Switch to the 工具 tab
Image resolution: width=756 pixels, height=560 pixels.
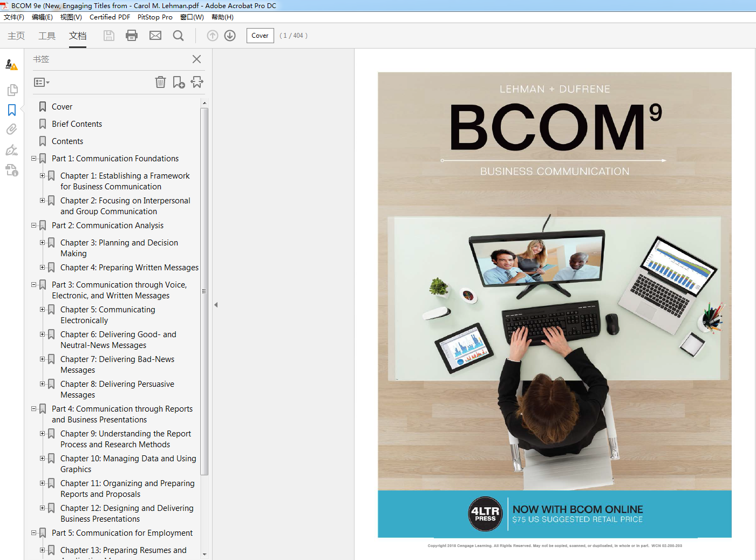(47, 36)
